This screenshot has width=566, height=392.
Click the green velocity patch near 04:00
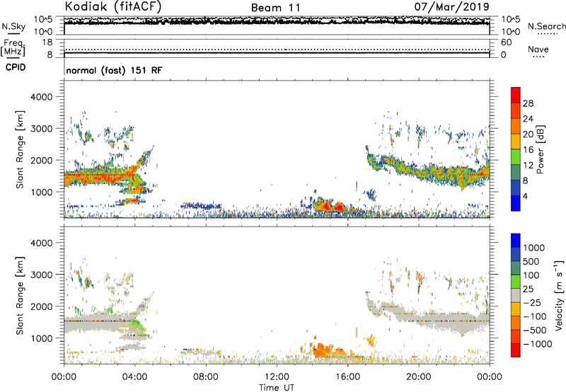coord(138,325)
